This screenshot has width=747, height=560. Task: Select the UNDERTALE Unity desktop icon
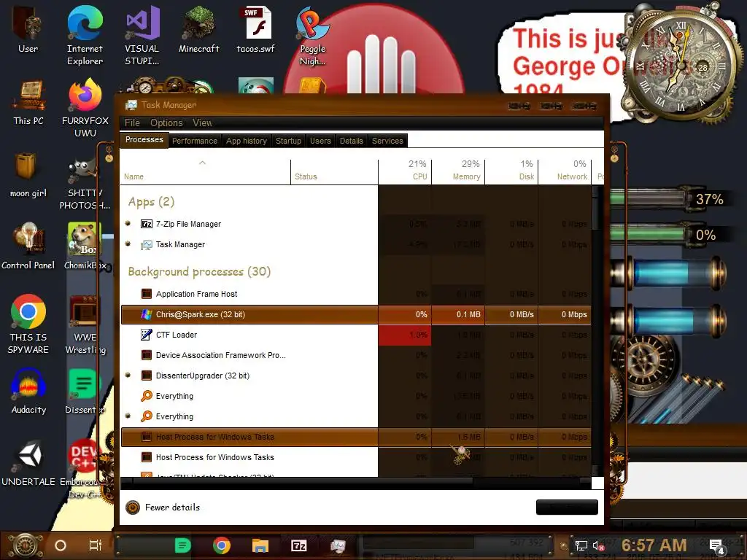click(28, 462)
